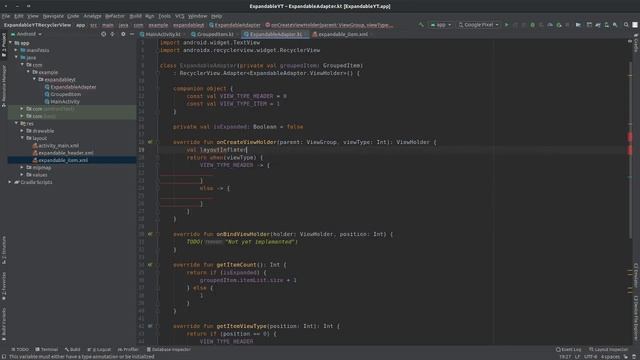640x360 pixels.
Task: Click the Make Project hammer icon
Action: (421, 25)
